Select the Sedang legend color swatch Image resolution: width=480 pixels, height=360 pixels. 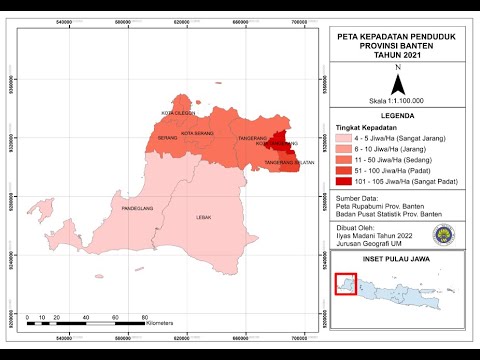coord(344,160)
